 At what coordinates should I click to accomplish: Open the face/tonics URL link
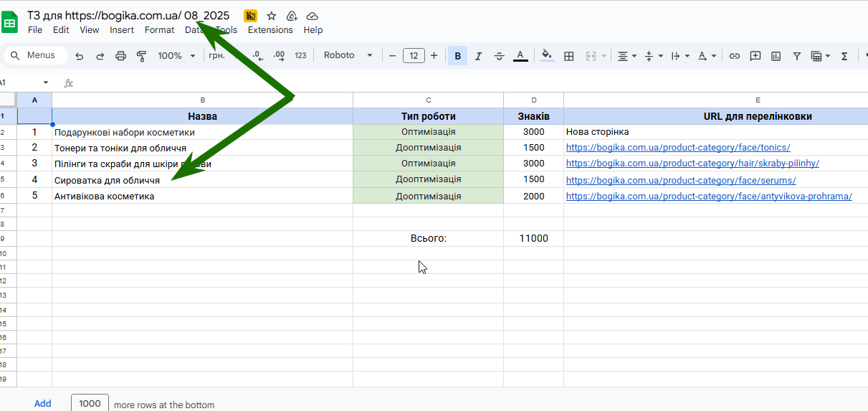click(x=678, y=148)
